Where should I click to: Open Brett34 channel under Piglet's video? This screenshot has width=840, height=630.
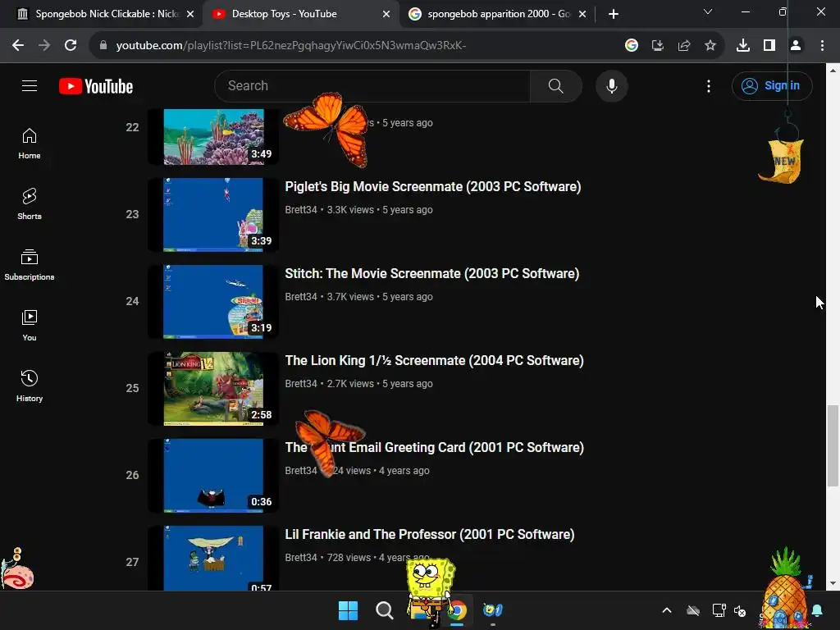tap(301, 209)
